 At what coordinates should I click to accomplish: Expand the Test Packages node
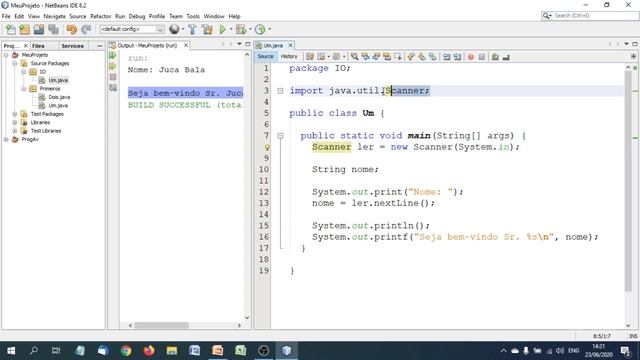click(x=15, y=114)
